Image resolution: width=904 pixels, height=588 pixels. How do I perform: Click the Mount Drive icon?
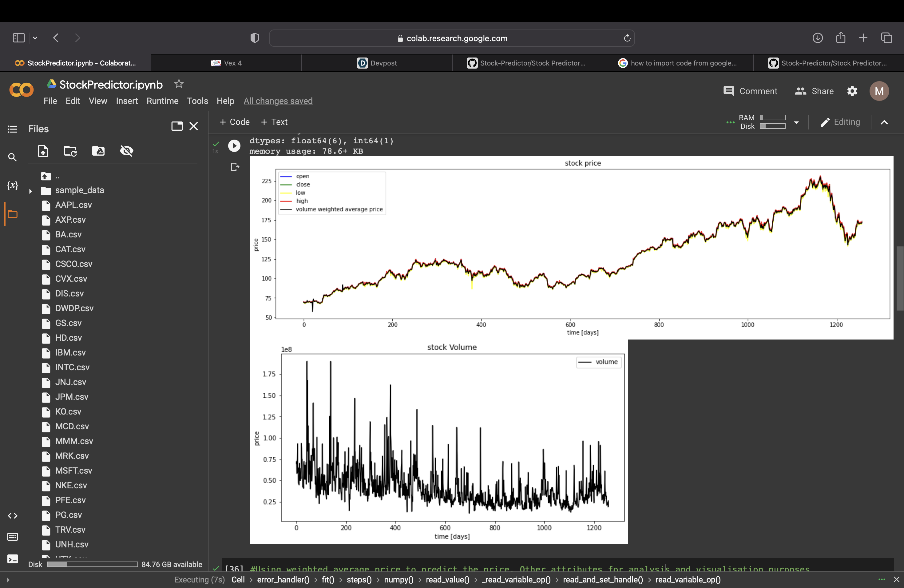(98, 151)
